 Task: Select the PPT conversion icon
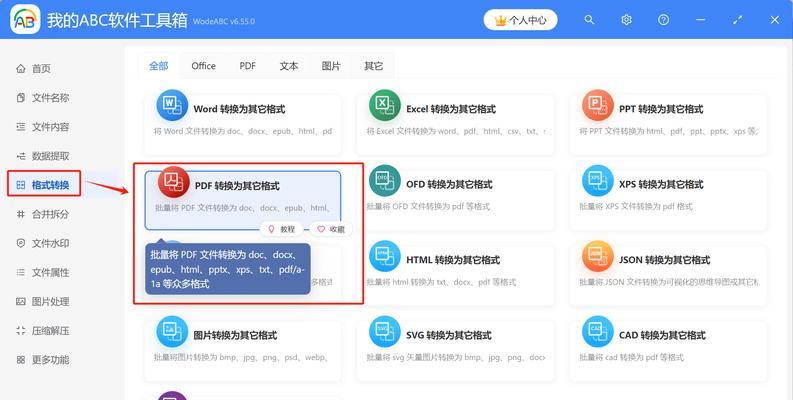click(598, 106)
